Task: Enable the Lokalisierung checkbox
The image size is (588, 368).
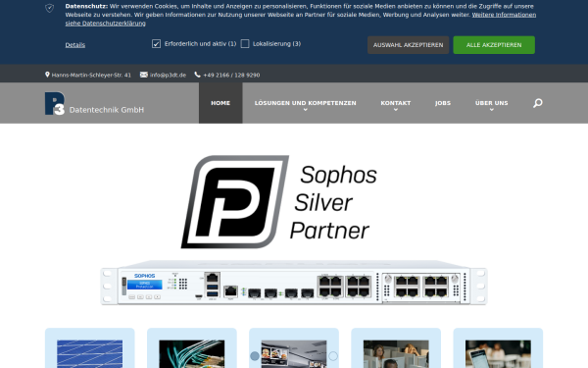Action: (245, 44)
